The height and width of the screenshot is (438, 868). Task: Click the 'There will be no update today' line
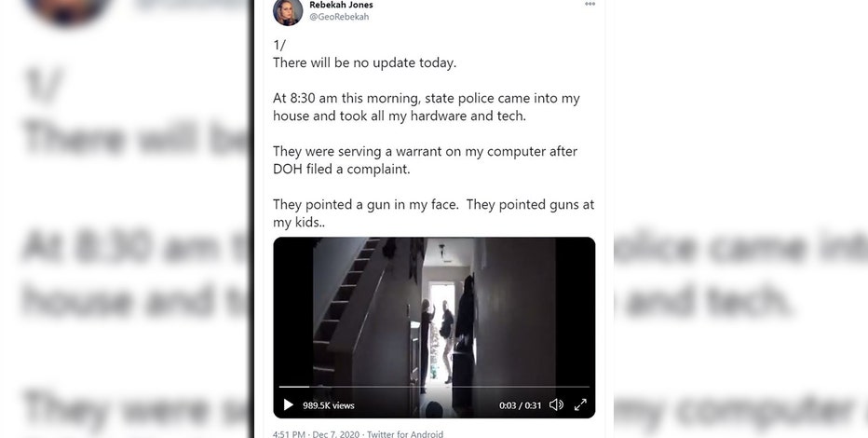tap(365, 62)
